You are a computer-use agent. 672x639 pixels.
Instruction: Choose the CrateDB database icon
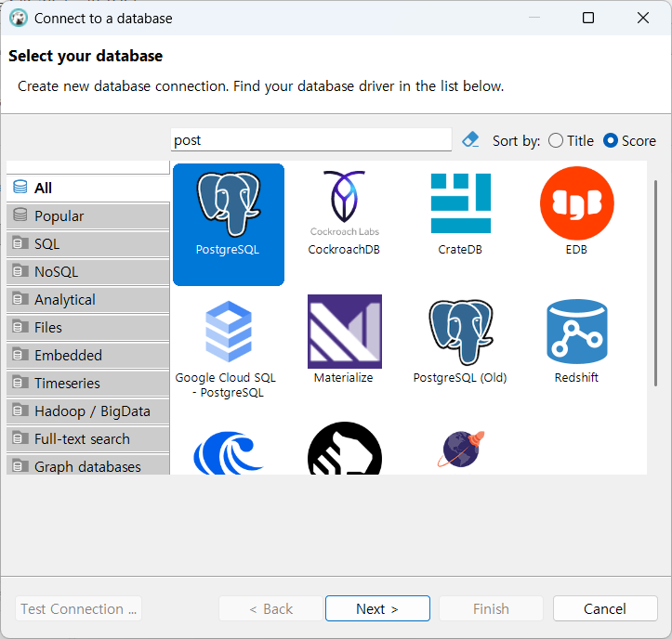coord(461,203)
